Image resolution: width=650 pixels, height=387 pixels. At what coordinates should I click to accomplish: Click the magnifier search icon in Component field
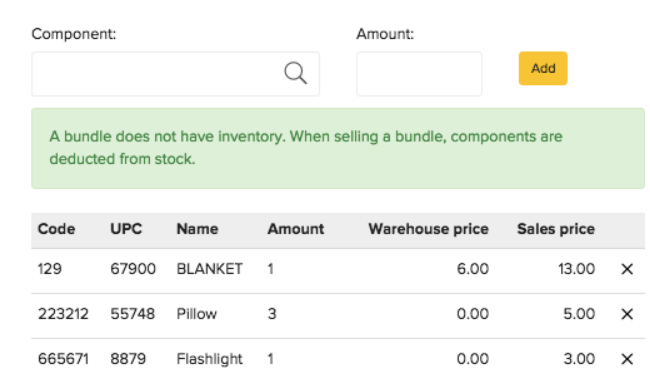point(296,73)
